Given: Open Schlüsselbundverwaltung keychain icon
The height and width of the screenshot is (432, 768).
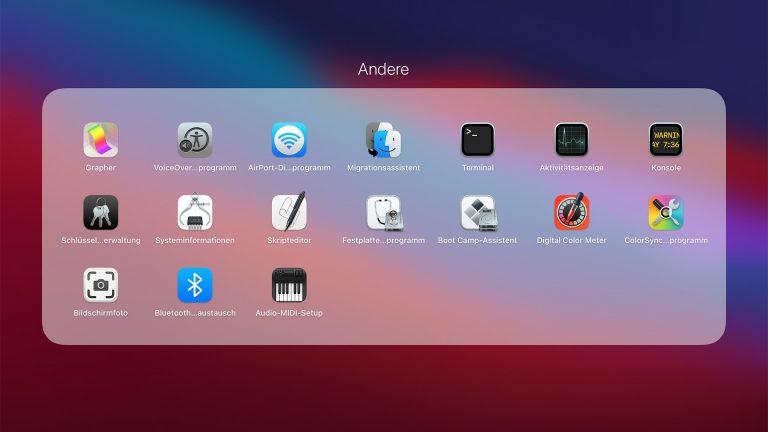Looking at the screenshot, I should click(100, 213).
